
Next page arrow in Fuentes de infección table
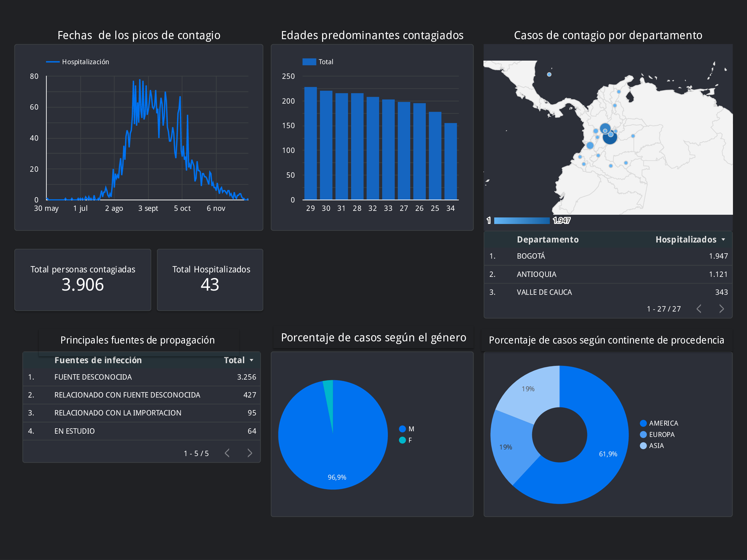[x=249, y=453]
